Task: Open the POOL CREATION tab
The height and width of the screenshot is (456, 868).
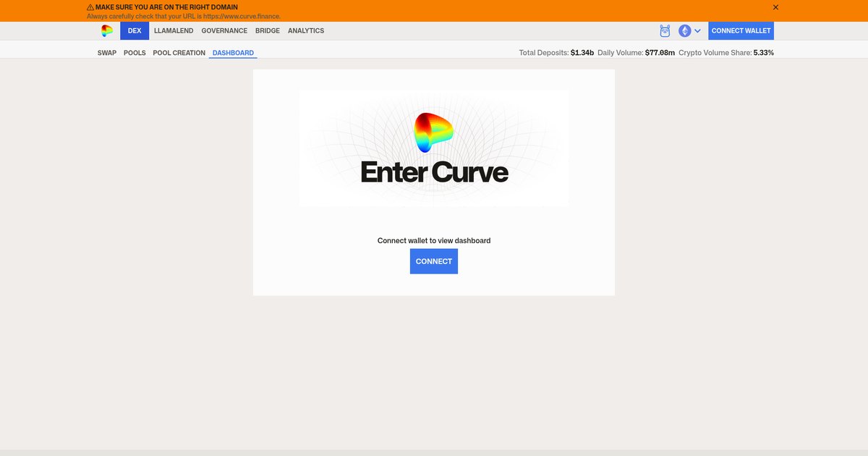Action: [x=179, y=53]
